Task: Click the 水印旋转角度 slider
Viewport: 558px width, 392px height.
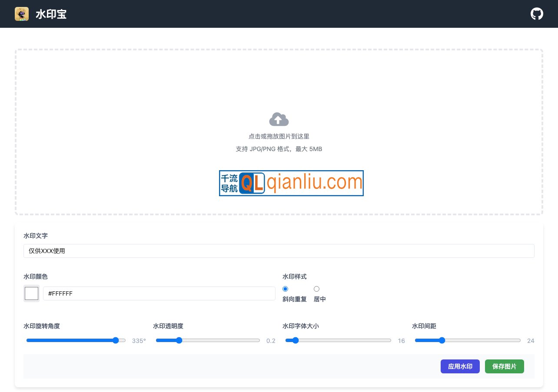Action: pyautogui.click(x=76, y=341)
